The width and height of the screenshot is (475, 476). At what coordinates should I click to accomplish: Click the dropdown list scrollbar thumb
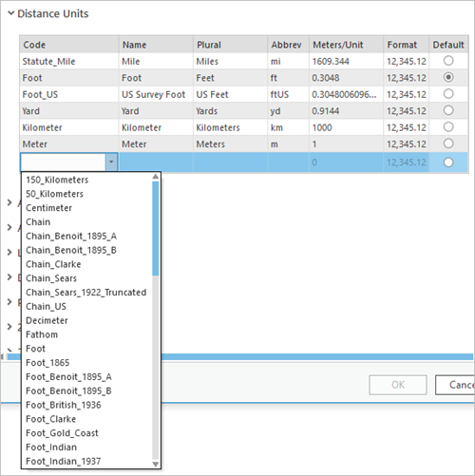[x=156, y=228]
